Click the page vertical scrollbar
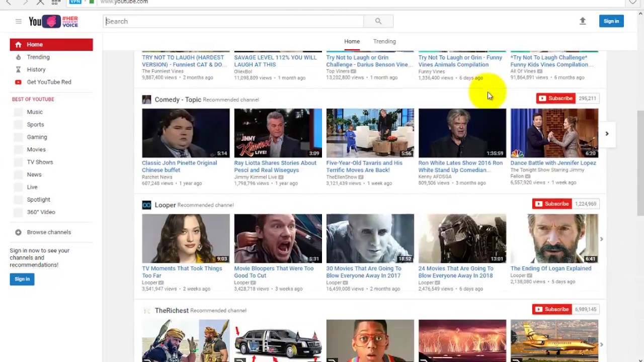644x362 pixels. [x=640, y=163]
